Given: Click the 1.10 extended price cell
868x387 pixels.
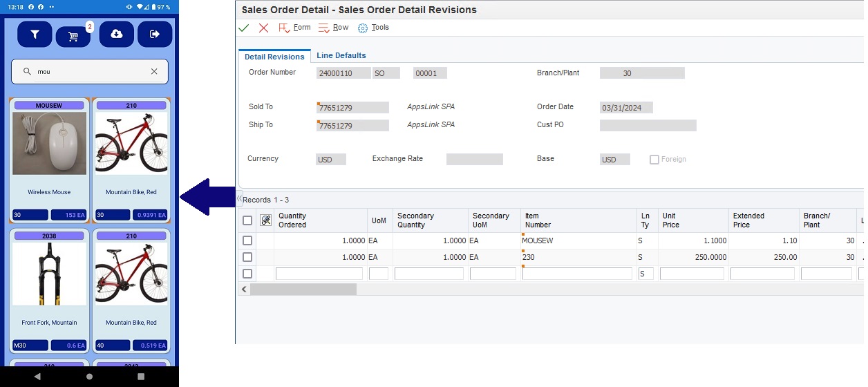Looking at the screenshot, I should (x=764, y=240).
